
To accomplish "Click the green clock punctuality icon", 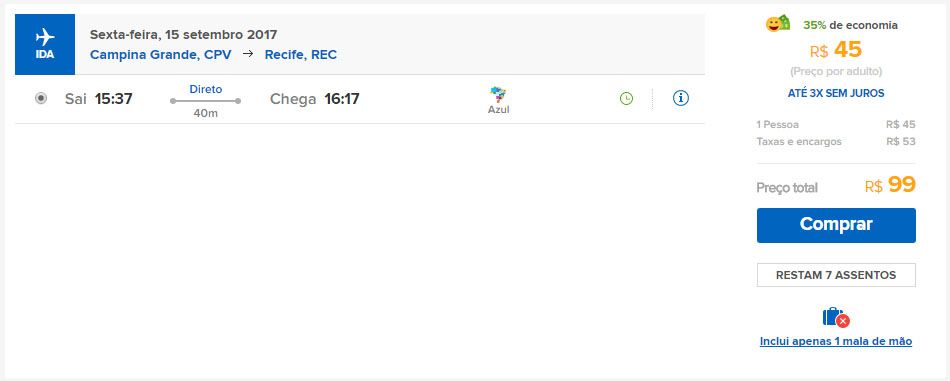I will pos(626,98).
